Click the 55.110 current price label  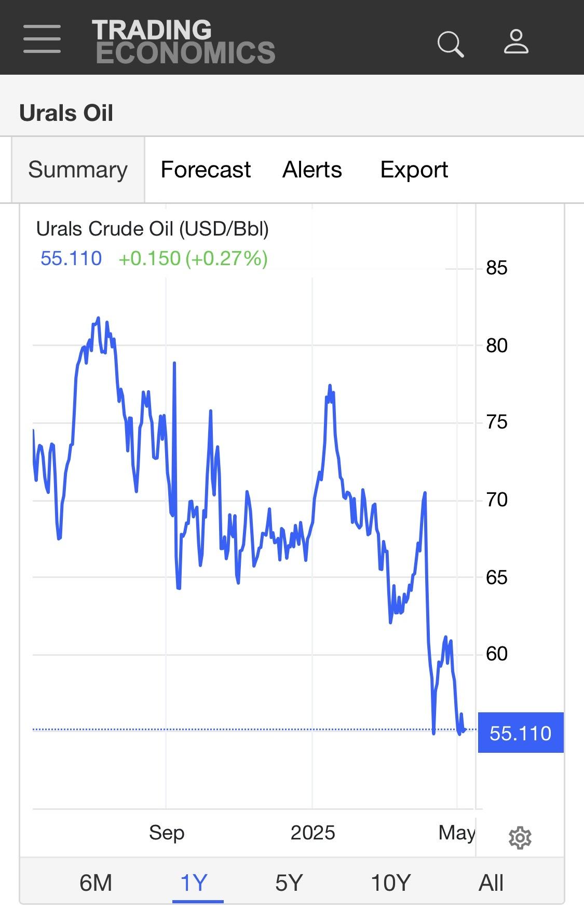click(x=521, y=733)
